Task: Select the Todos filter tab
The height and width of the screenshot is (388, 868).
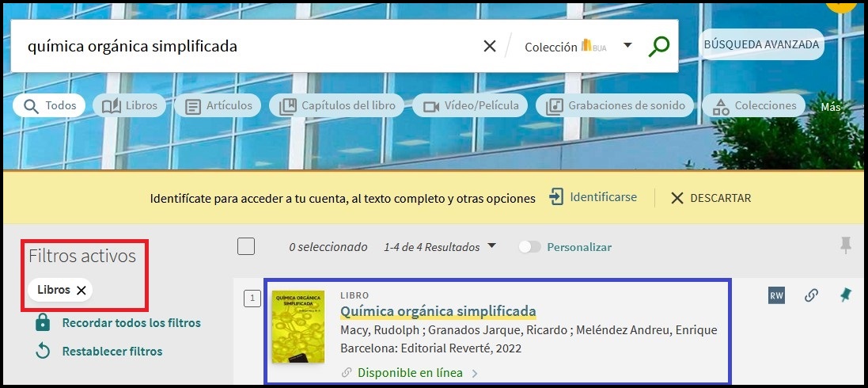Action: 49,105
